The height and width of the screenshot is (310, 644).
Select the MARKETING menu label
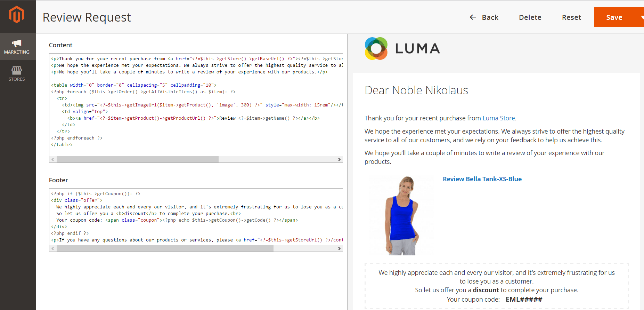(17, 52)
